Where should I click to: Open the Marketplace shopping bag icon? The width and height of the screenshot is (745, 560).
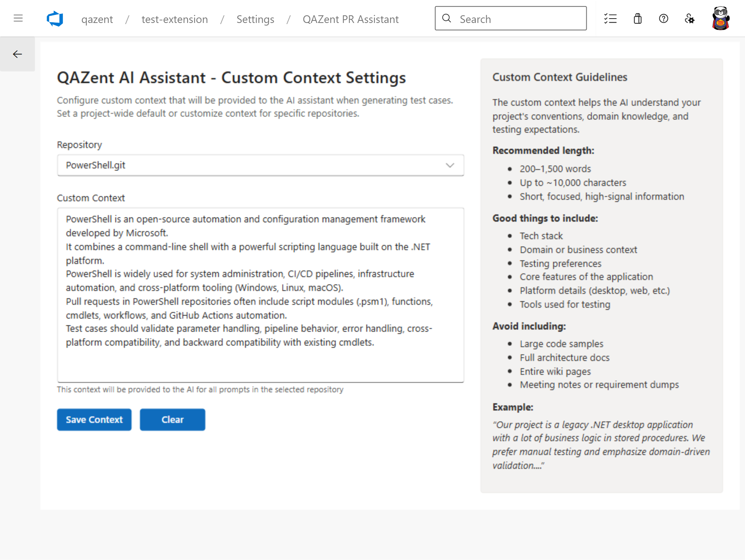[x=637, y=19]
